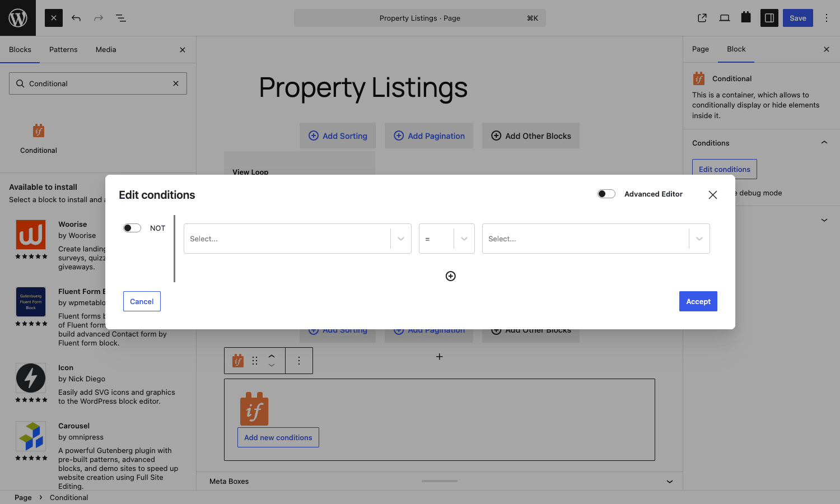The image size is (840, 504).
Task: Open the equals operator dropdown
Action: 447,239
